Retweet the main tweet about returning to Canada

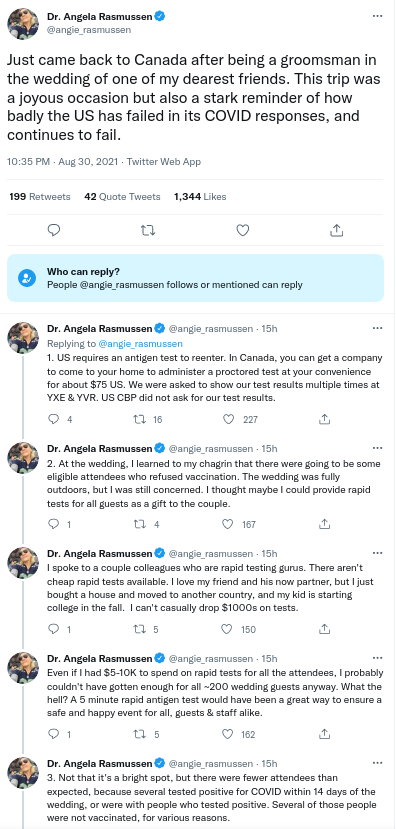[149, 230]
